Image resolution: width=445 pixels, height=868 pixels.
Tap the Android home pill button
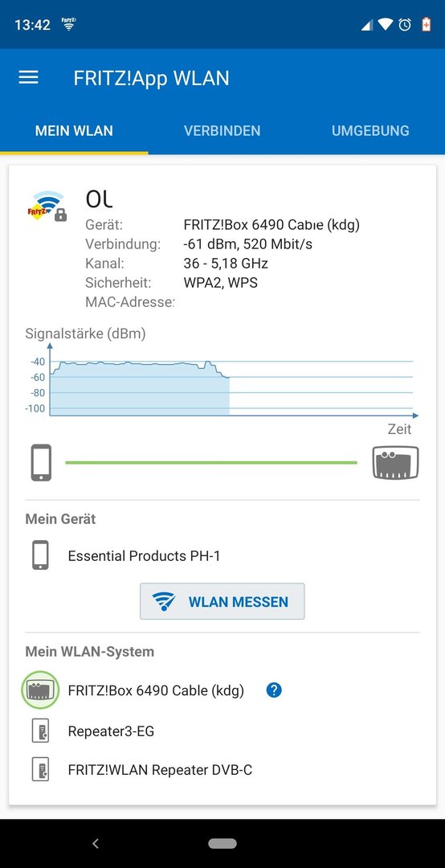coord(222,843)
